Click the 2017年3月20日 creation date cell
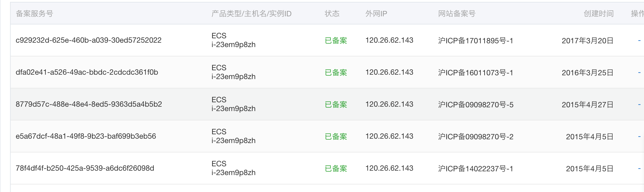 pyautogui.click(x=588, y=41)
